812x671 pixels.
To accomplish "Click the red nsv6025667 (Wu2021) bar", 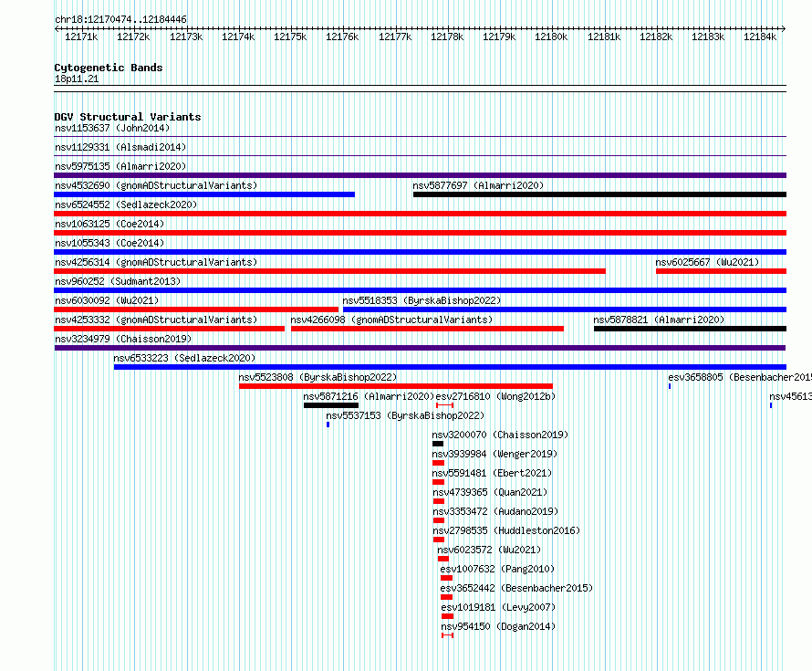I will 721,271.
